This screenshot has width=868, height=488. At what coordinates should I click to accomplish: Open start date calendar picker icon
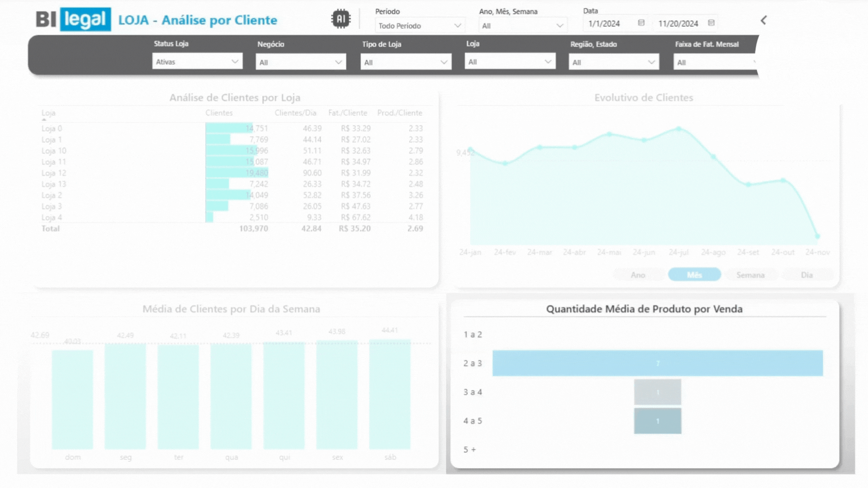[641, 23]
